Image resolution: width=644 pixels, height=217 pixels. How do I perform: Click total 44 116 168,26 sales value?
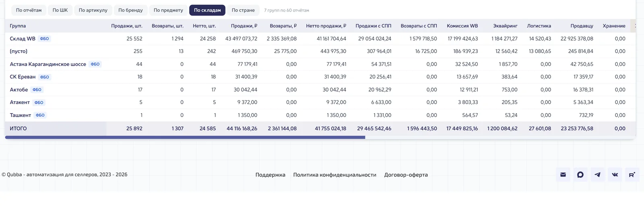(x=242, y=129)
